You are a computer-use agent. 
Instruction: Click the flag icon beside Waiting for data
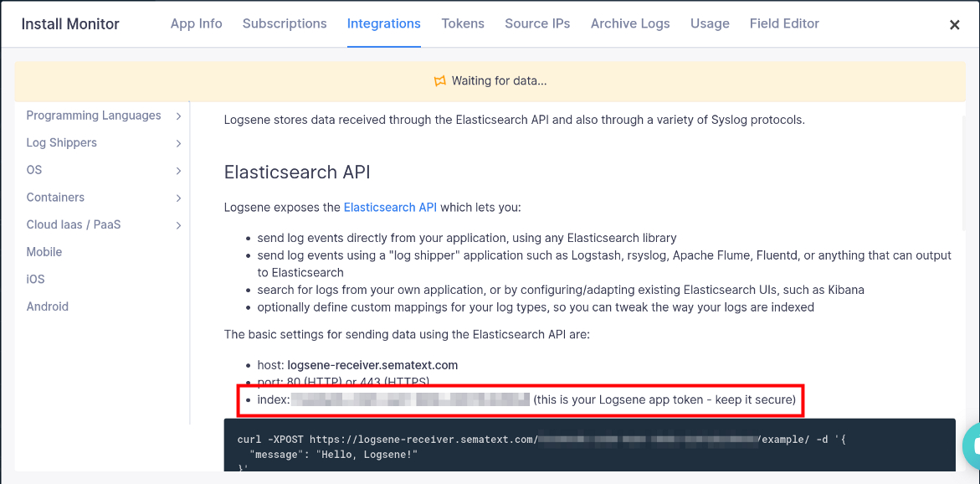click(440, 80)
